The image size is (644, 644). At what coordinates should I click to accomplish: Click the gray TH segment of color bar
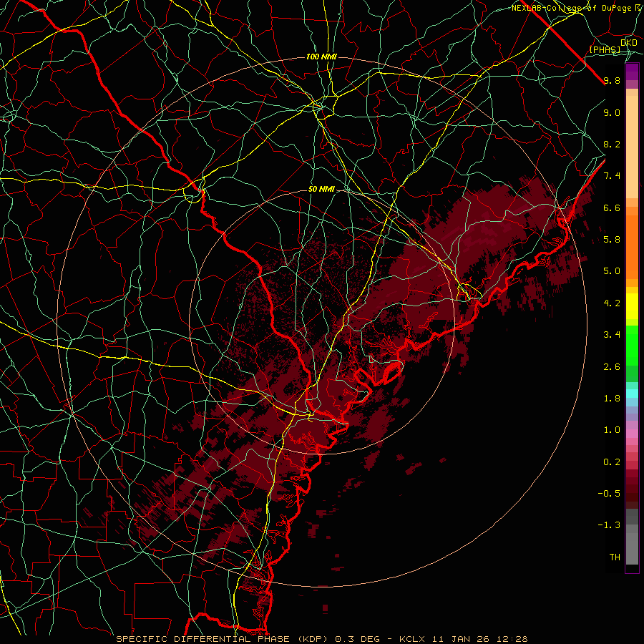pos(632,548)
